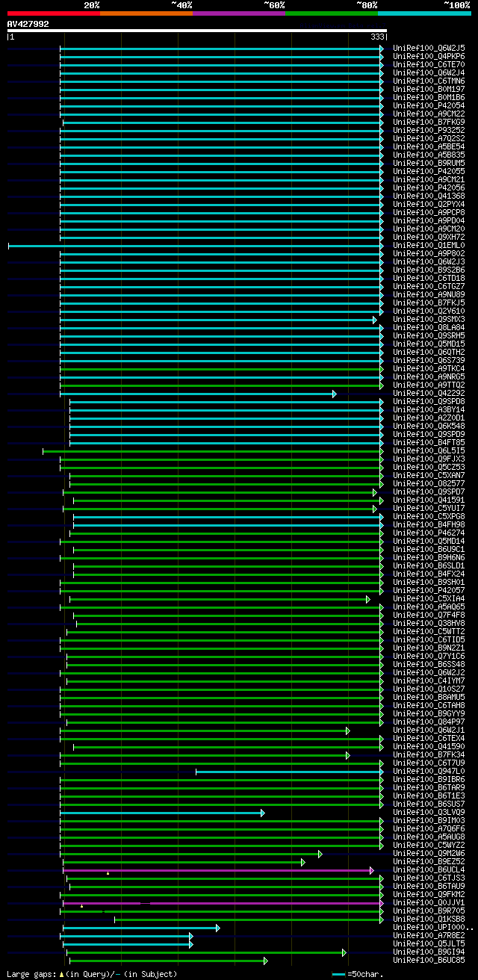Open hit UniRef100_B0M197
Viewport: 478px width, 980px height.
point(429,89)
